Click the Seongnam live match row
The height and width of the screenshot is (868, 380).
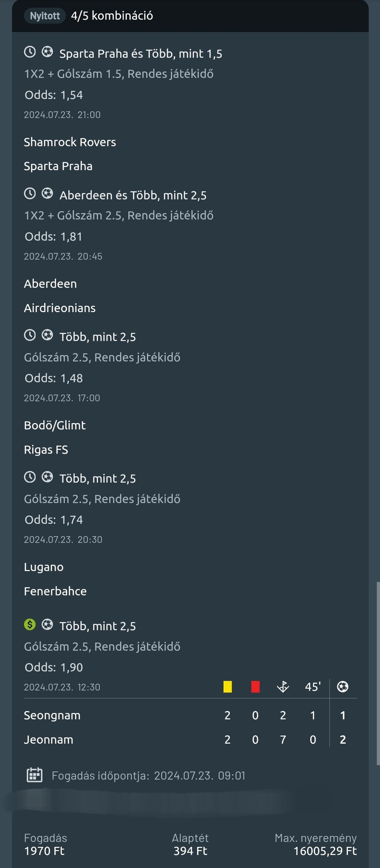pos(52,715)
